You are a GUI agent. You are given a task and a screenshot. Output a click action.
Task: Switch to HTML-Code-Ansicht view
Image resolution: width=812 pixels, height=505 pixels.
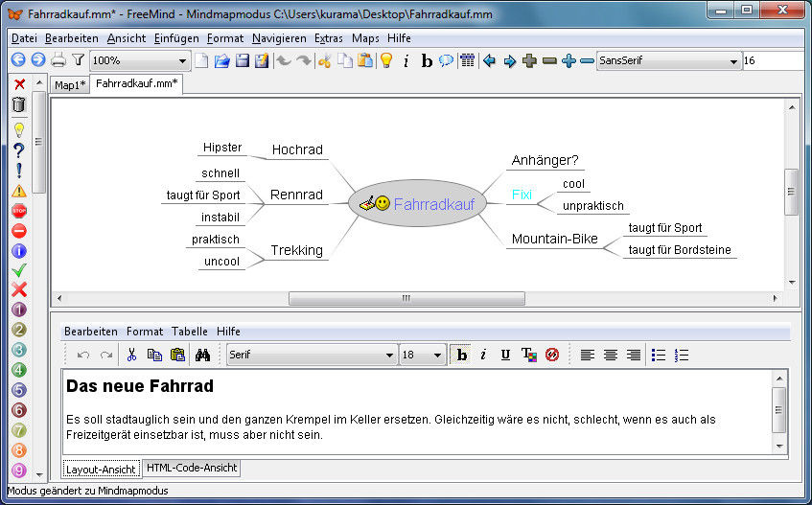(x=192, y=469)
